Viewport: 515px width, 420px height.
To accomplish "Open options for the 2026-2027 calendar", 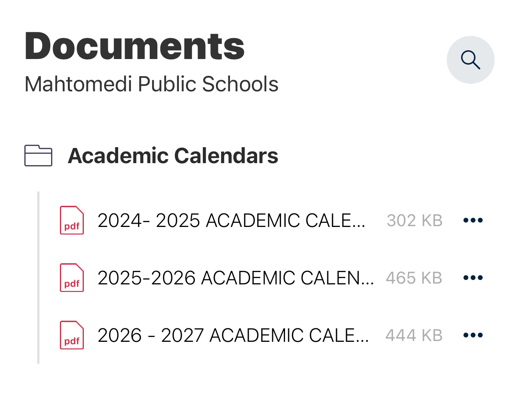I will tap(473, 335).
